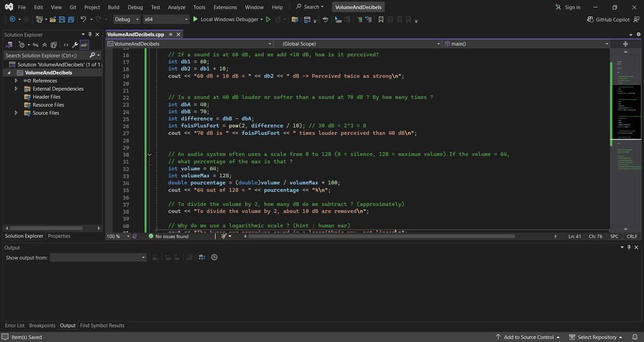
Task: Switch to the Properties tab
Action: click(x=59, y=236)
